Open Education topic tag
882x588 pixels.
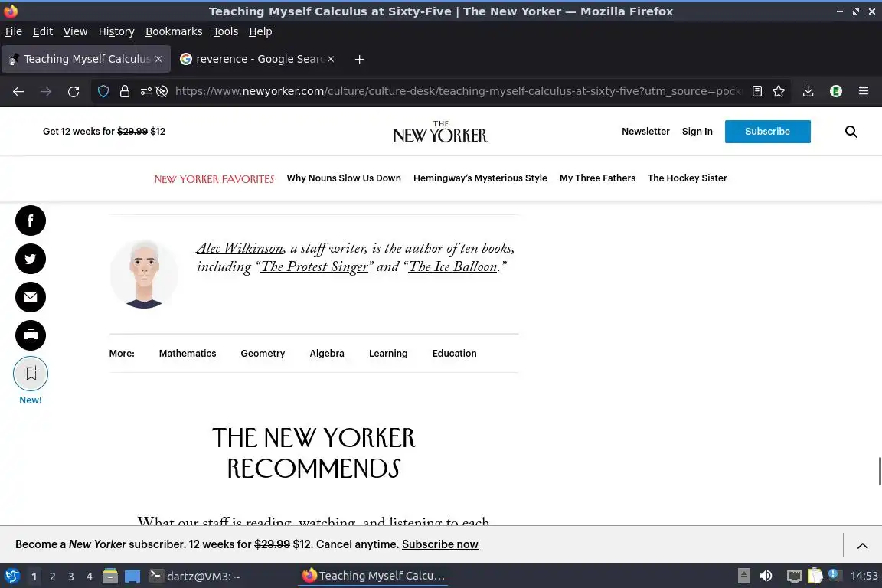pyautogui.click(x=454, y=354)
